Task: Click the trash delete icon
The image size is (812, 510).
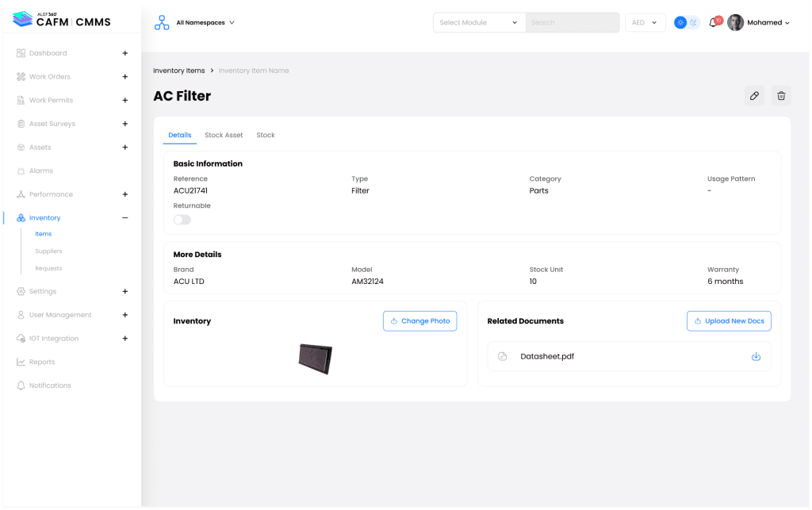Action: pos(781,96)
